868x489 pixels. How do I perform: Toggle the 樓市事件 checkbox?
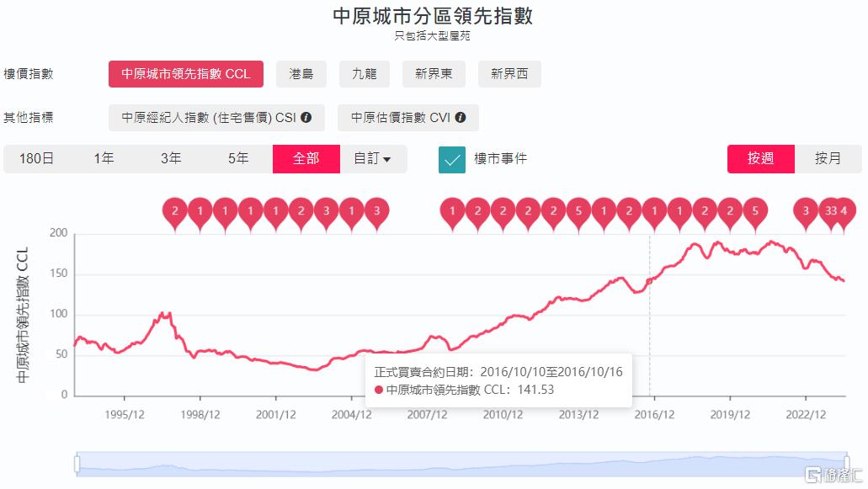coord(452,159)
